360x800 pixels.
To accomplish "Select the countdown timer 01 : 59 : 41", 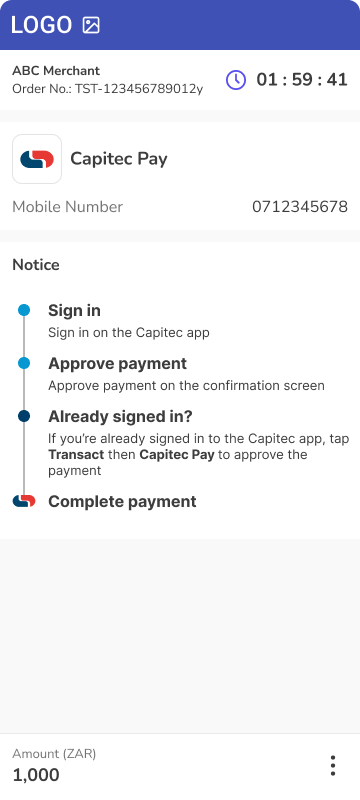I will click(302, 80).
